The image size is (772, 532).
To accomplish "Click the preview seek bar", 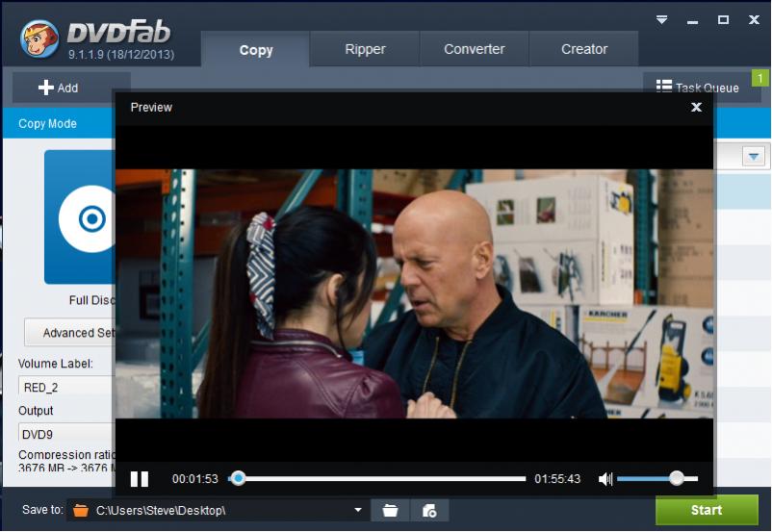I will pyautogui.click(x=377, y=478).
